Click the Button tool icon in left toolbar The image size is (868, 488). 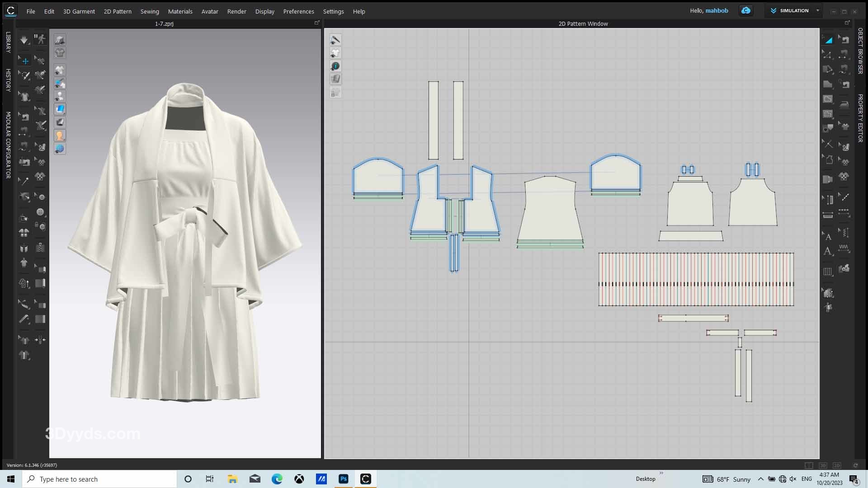(40, 212)
